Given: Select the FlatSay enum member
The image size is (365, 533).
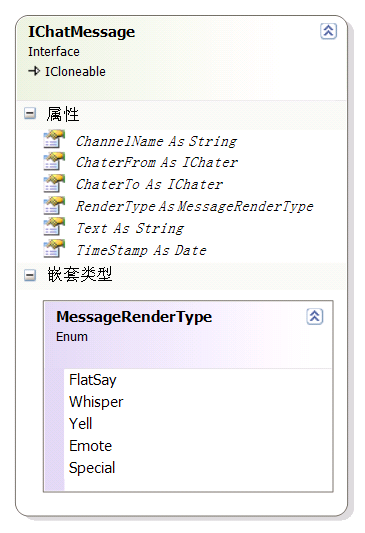Looking at the screenshot, I should coord(92,380).
